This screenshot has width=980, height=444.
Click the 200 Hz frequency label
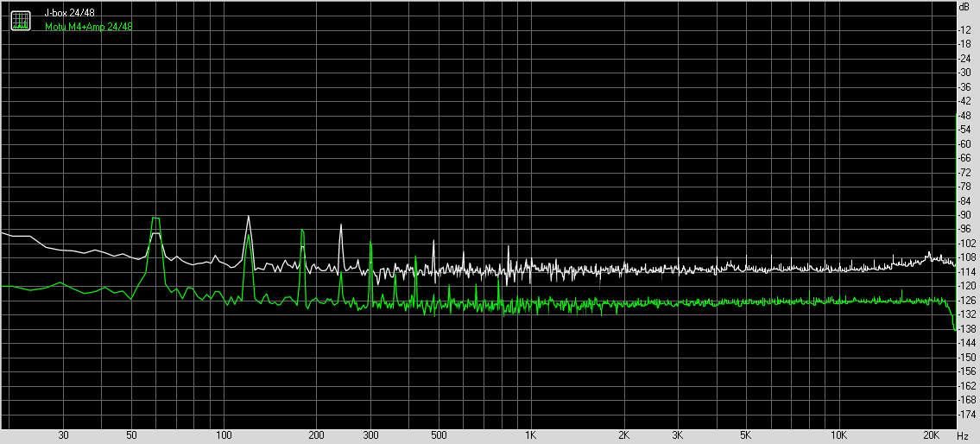pyautogui.click(x=316, y=435)
